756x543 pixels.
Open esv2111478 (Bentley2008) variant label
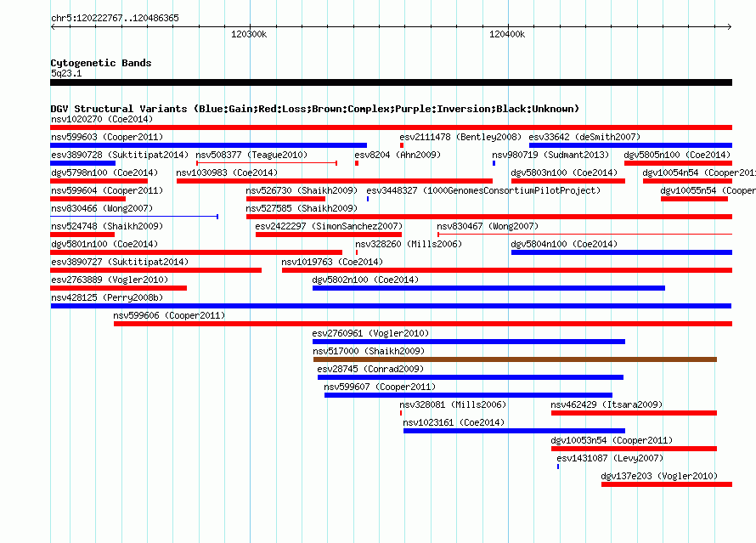(x=460, y=137)
